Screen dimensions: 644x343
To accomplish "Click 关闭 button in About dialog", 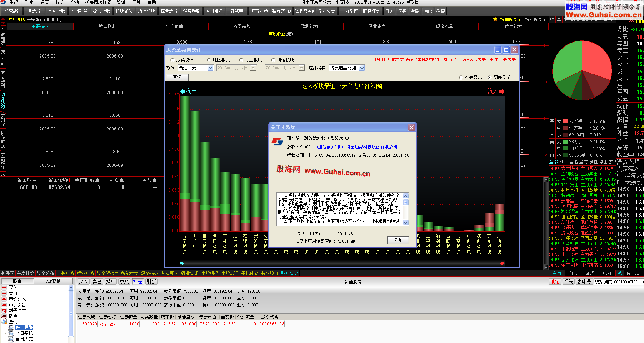I will coord(398,240).
